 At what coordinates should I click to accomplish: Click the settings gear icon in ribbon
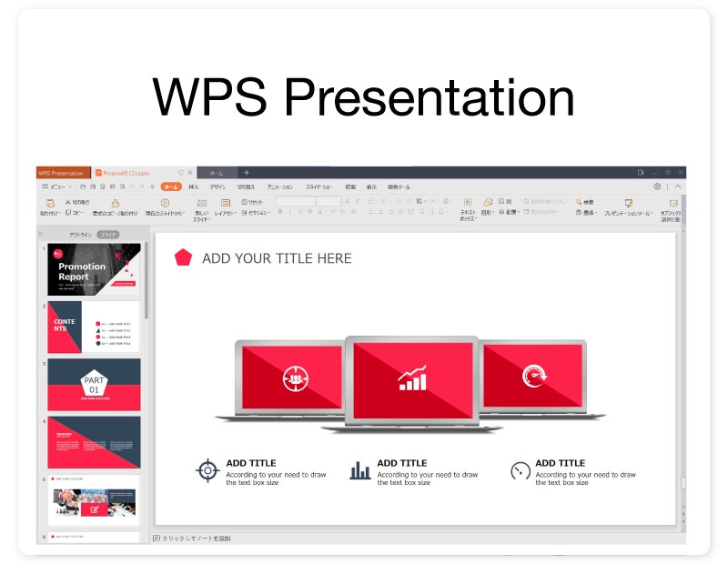click(x=657, y=186)
